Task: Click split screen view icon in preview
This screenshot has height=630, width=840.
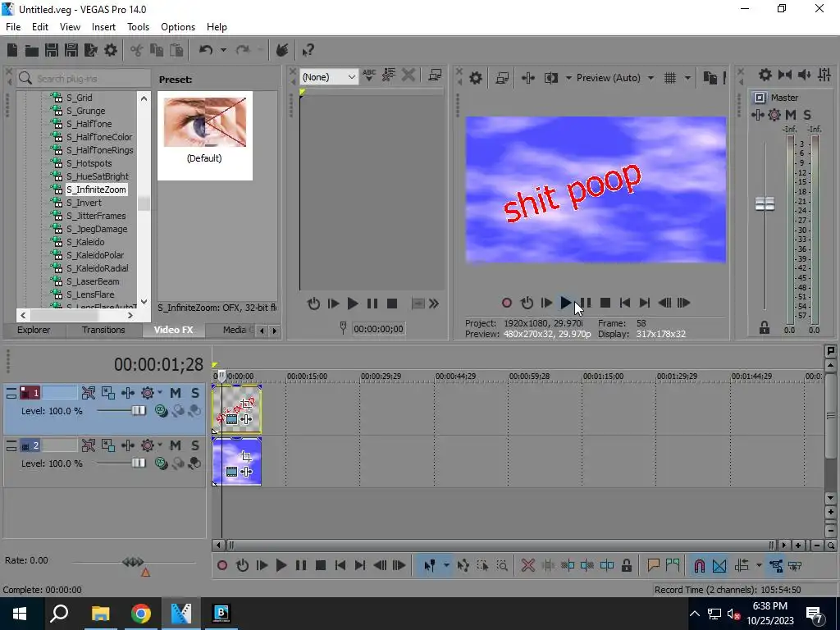Action: pyautogui.click(x=551, y=78)
